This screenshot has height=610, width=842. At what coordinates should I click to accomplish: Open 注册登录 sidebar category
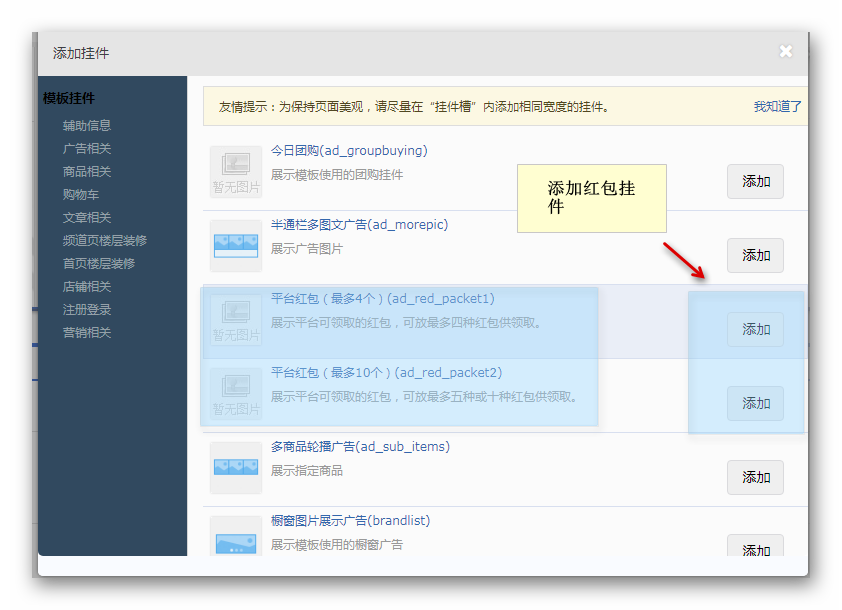86,310
